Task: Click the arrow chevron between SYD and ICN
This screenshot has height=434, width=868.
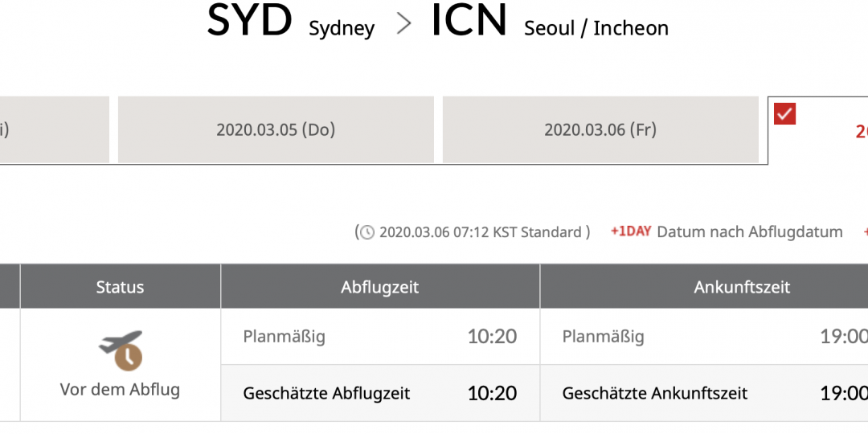Action: pos(404,25)
